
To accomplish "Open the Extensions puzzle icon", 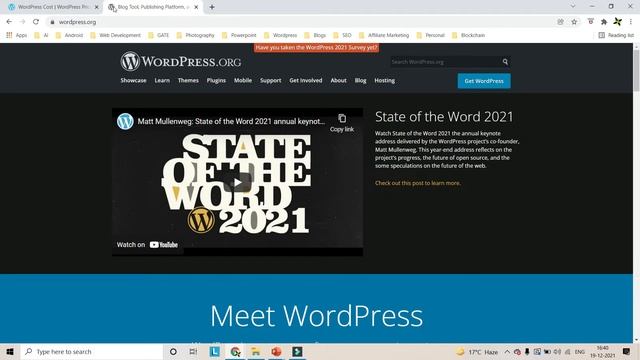I will coord(604,22).
